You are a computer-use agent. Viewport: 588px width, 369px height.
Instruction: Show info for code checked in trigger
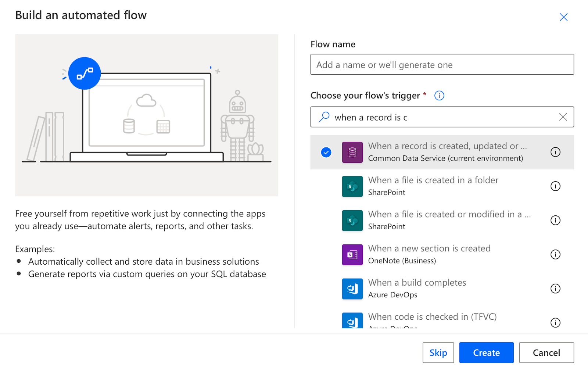click(555, 323)
